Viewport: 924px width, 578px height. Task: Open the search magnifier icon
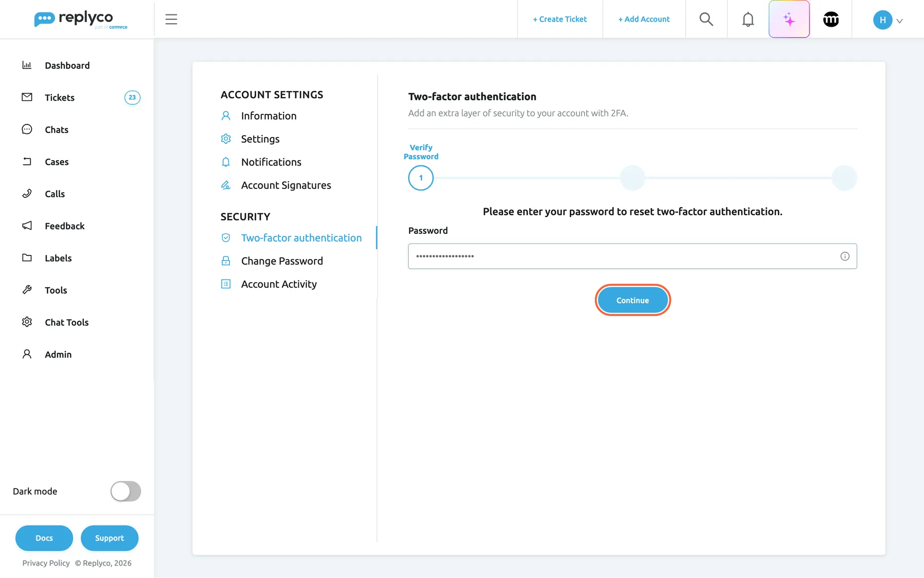[706, 19]
